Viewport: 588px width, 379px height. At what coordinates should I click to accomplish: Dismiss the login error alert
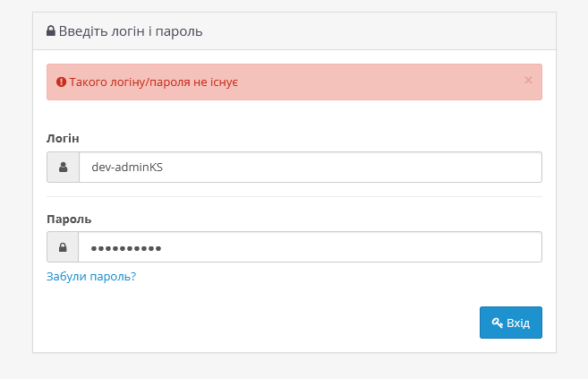528,81
